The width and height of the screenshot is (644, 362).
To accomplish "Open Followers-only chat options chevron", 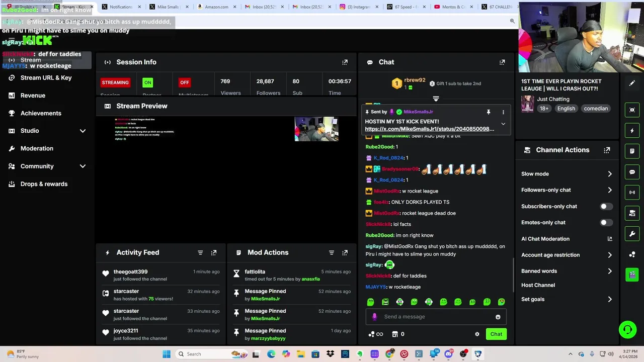I will [610, 190].
